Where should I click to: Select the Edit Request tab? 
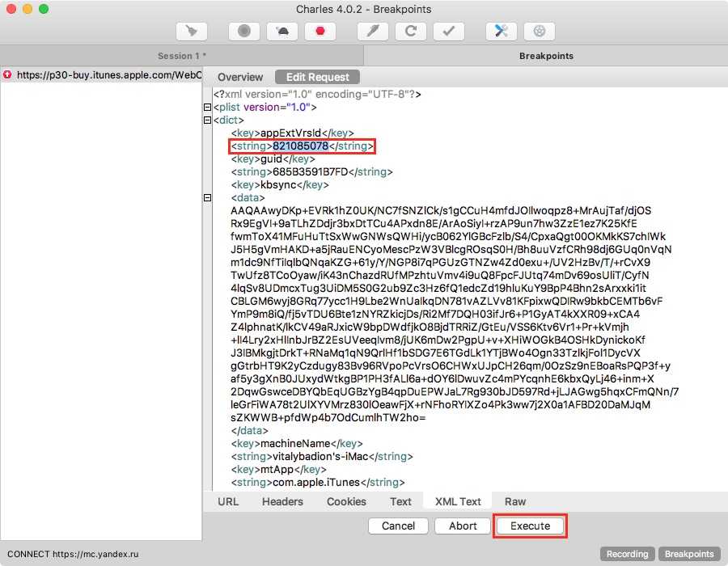coord(318,77)
